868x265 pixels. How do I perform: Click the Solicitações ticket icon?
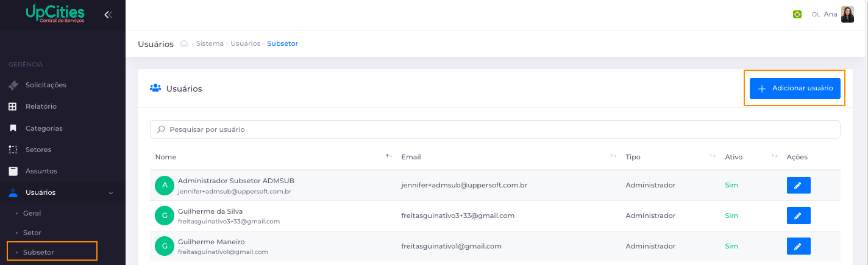[13, 85]
